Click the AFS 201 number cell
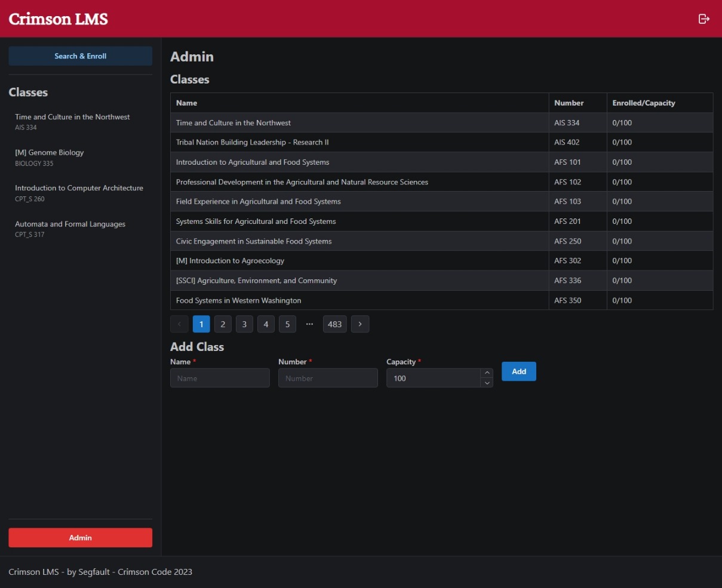 click(577, 221)
